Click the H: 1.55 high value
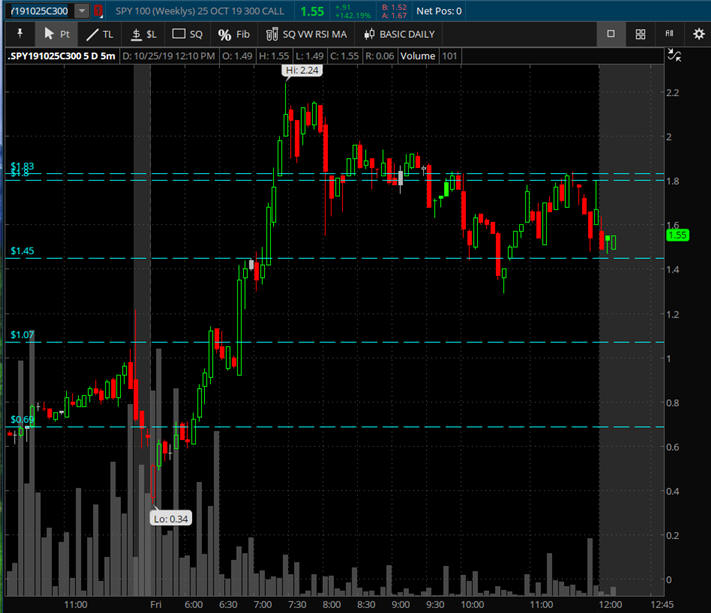This screenshot has width=711, height=613. coord(273,56)
